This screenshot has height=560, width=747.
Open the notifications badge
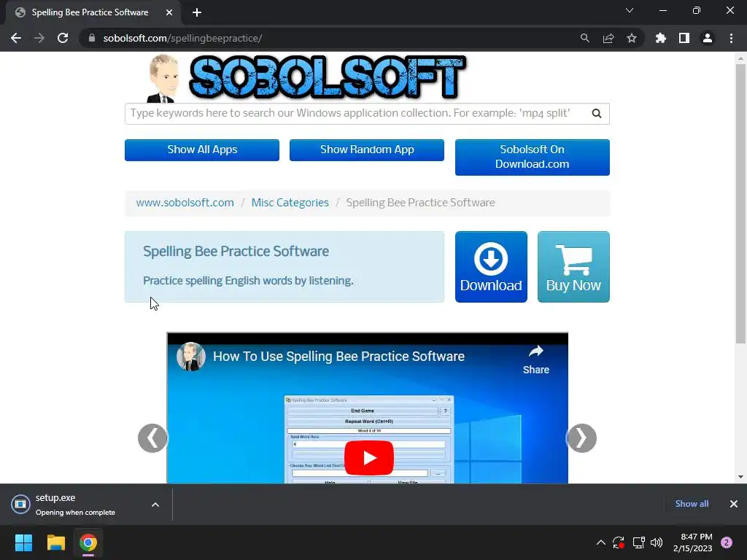pos(727,542)
